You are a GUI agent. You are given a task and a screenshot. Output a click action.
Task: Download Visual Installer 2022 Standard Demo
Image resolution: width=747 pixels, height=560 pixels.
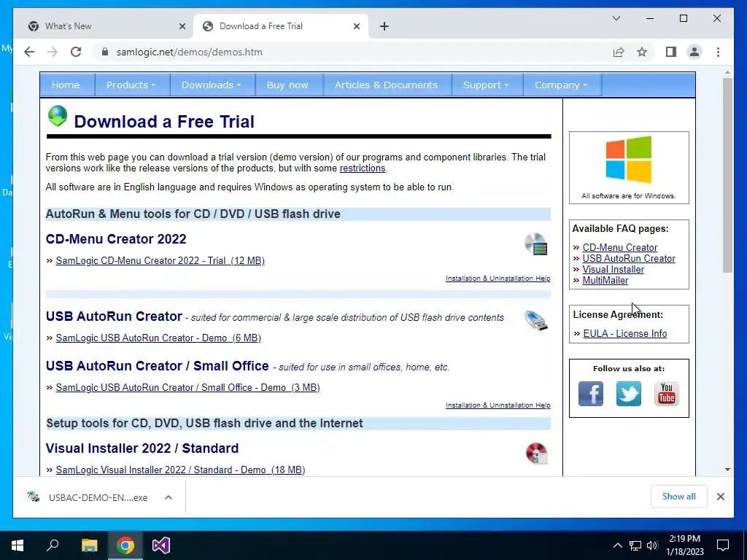click(180, 470)
